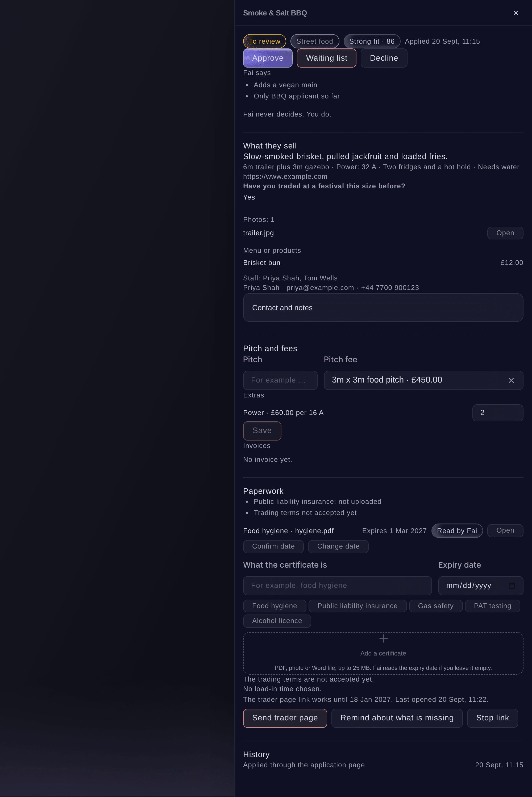The height and width of the screenshot is (797, 532).
Task: Decline this trader application
Action: (x=384, y=58)
